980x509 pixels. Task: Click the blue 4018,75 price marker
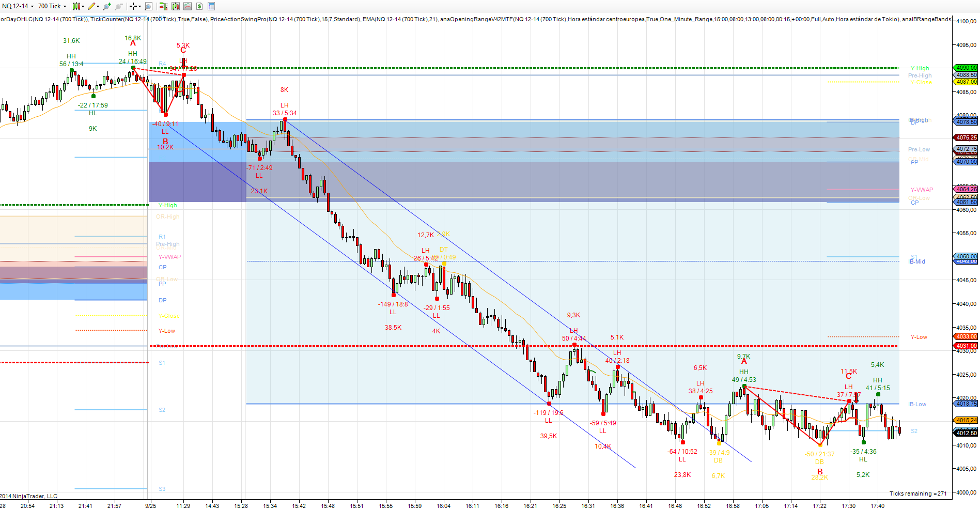[966, 404]
